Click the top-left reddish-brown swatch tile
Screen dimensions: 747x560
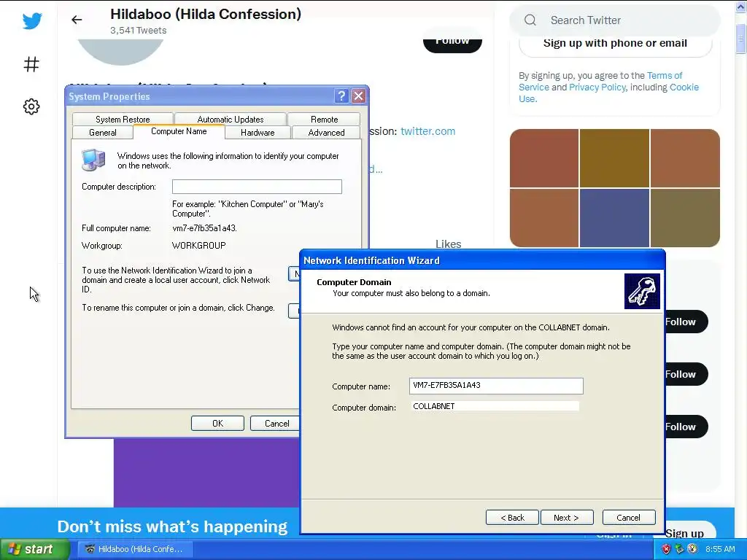544,158
